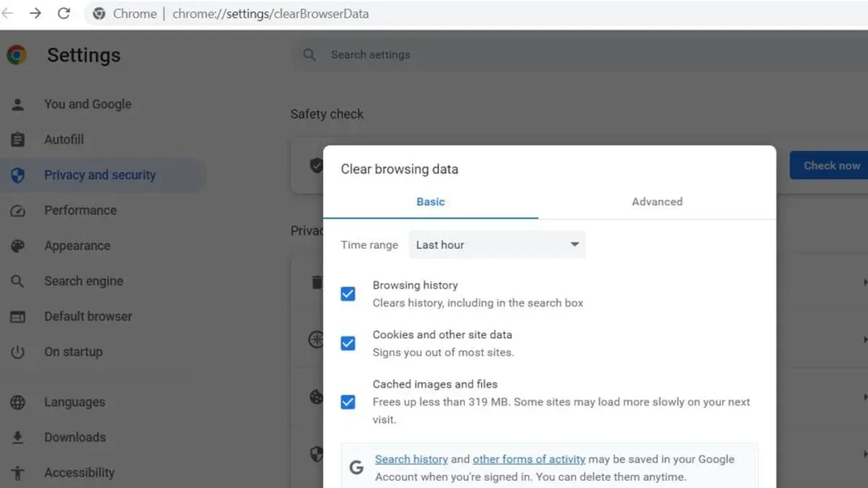Click the Google G logo in the dialog
868x488 pixels.
coord(356,468)
